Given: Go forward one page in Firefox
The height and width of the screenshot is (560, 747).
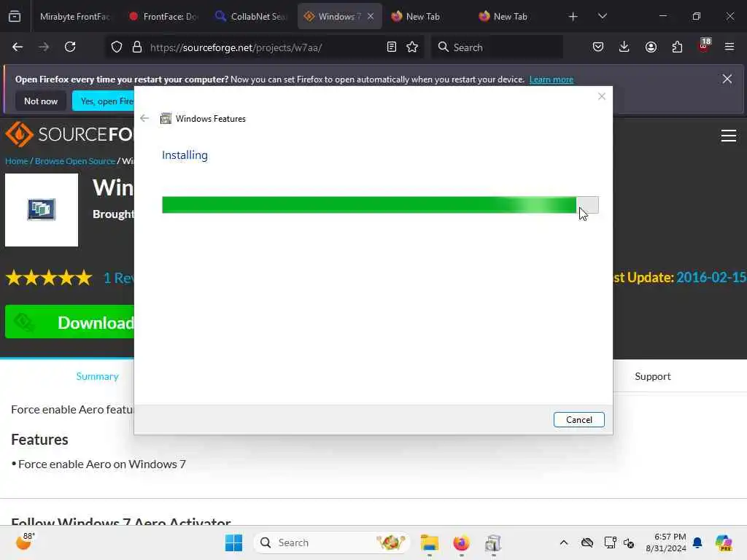Looking at the screenshot, I should point(44,47).
